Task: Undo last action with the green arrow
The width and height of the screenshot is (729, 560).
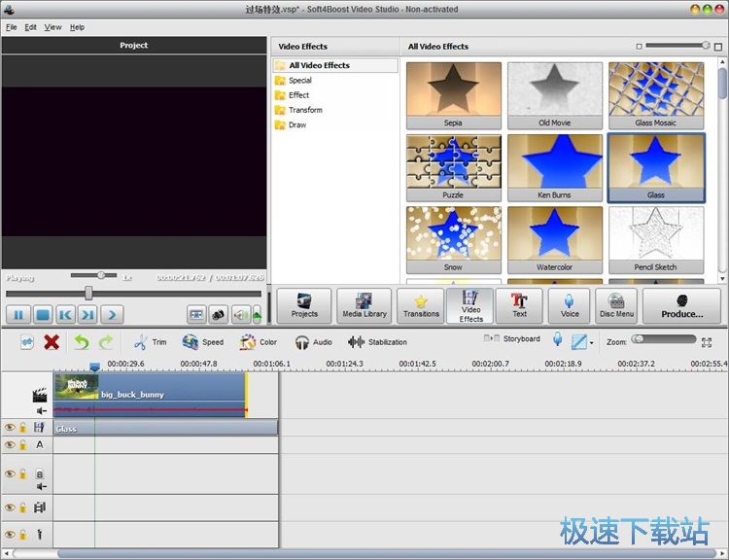Action: [82, 342]
